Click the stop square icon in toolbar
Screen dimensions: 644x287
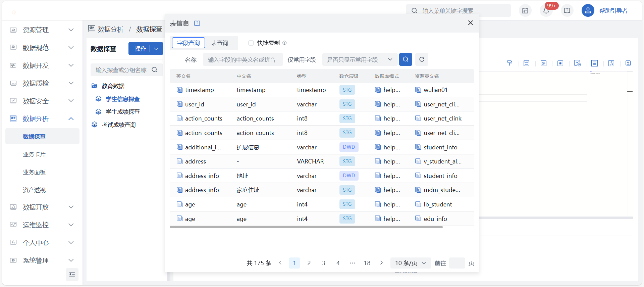[560, 63]
